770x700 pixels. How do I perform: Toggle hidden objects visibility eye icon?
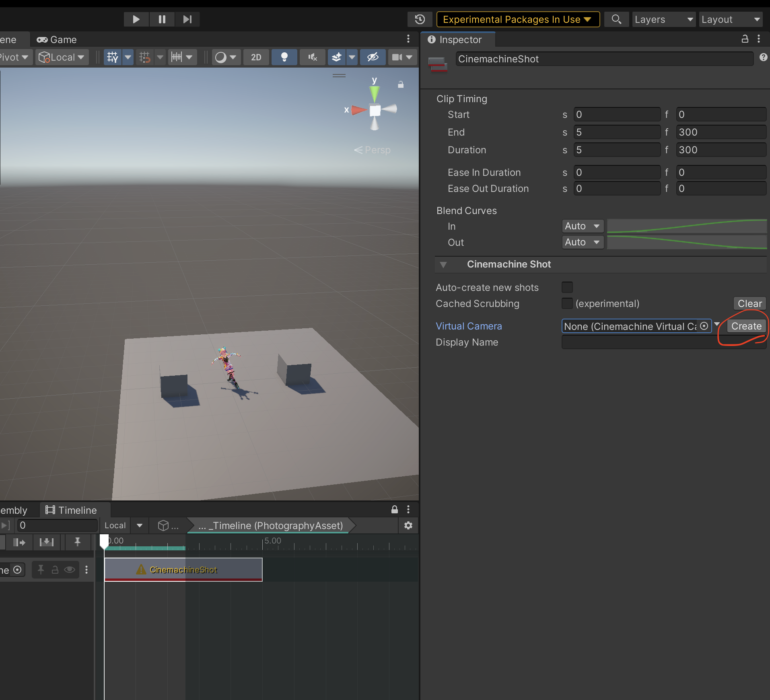point(373,57)
